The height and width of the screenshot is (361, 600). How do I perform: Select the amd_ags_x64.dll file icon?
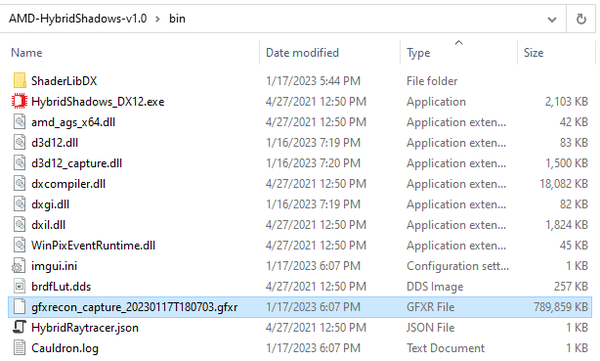19,122
